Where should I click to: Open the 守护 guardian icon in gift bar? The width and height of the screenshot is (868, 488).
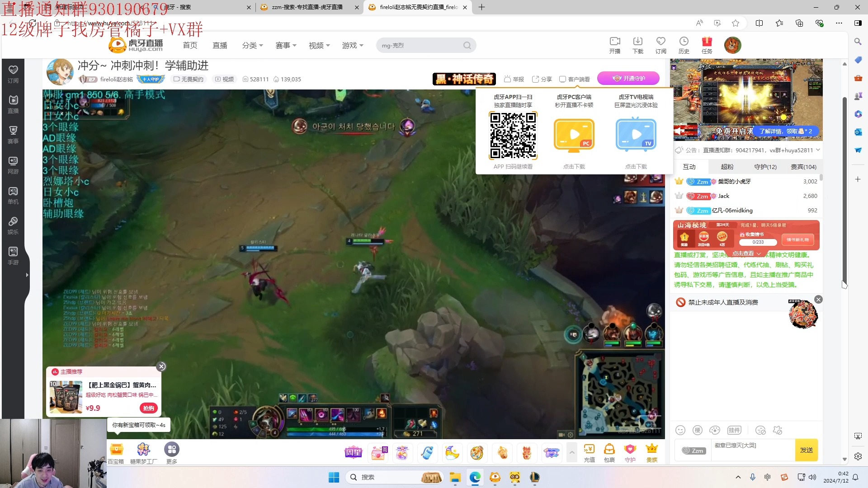pyautogui.click(x=630, y=453)
